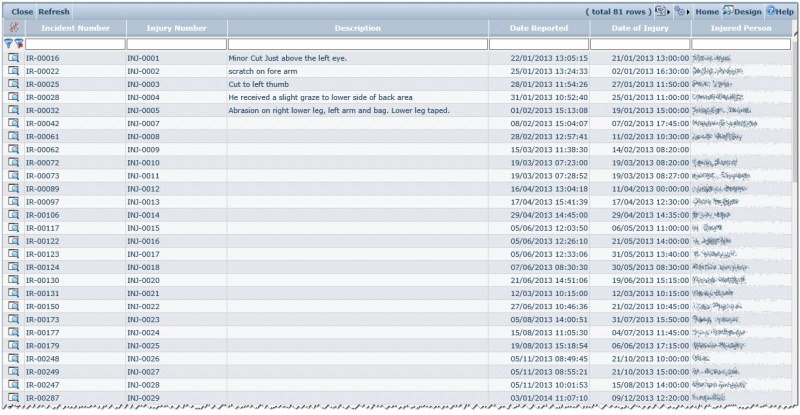The width and height of the screenshot is (800, 415).
Task: Click the apply filter funnel icon
Action: tap(8, 44)
